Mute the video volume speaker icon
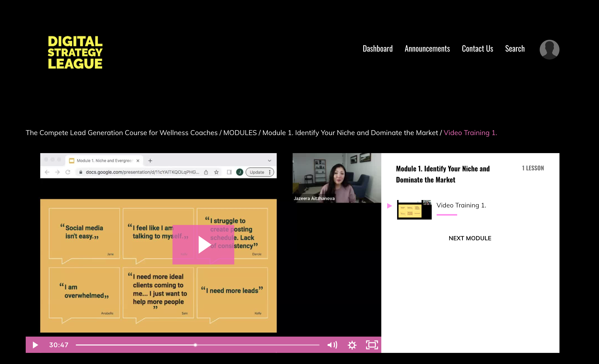Viewport: 599px width, 364px height. tap(332, 345)
